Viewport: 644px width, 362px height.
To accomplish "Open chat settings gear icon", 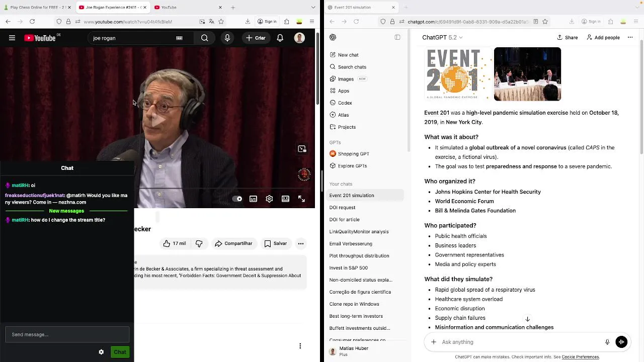I will click(x=101, y=352).
